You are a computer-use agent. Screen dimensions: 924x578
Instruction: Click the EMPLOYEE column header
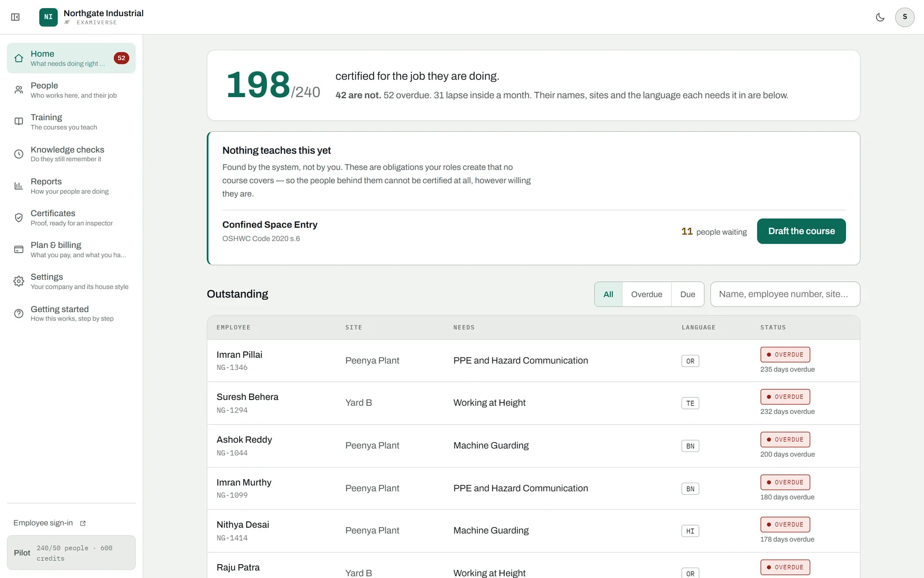233,328
